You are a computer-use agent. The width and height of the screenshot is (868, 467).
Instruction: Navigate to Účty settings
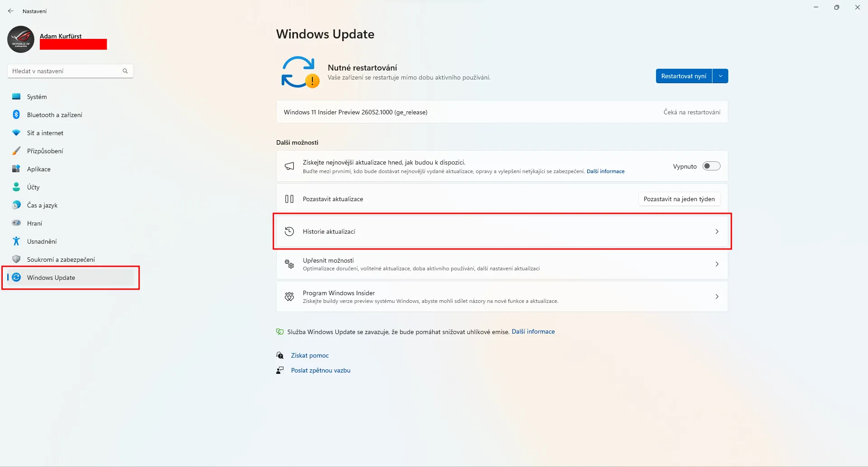pos(70,187)
